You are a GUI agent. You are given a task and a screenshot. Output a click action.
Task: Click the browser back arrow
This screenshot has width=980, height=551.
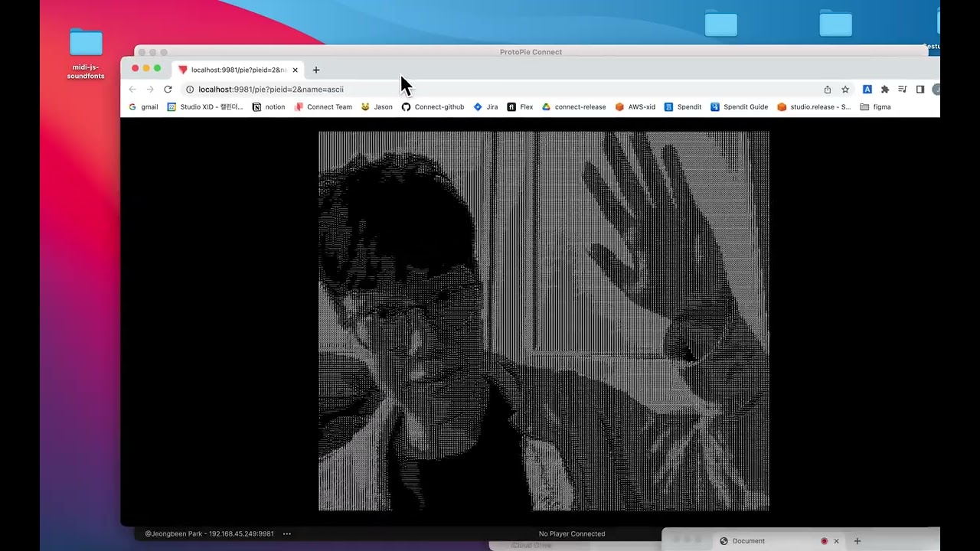click(x=132, y=90)
